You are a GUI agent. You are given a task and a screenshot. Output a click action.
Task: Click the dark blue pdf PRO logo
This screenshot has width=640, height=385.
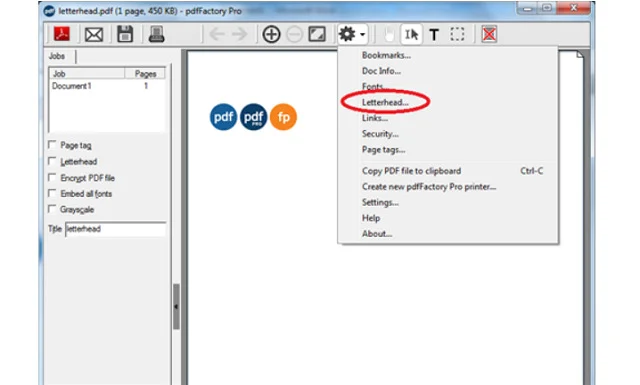coord(253,117)
